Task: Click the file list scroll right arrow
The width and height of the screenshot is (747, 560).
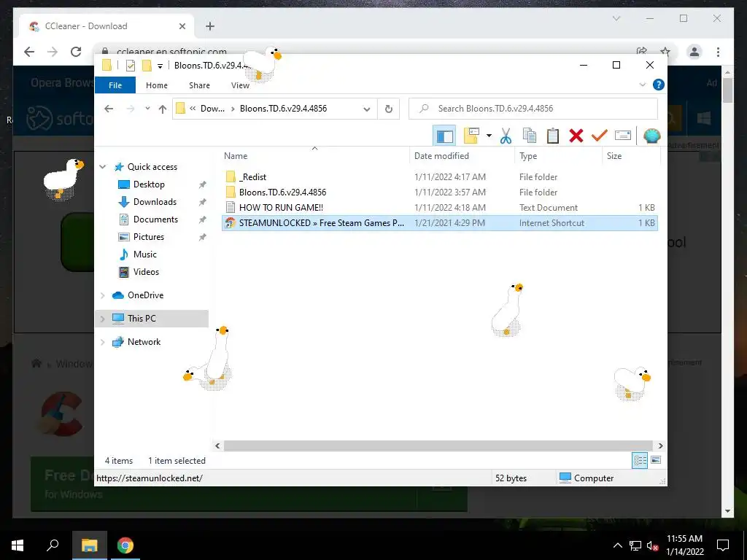Action: click(x=660, y=446)
